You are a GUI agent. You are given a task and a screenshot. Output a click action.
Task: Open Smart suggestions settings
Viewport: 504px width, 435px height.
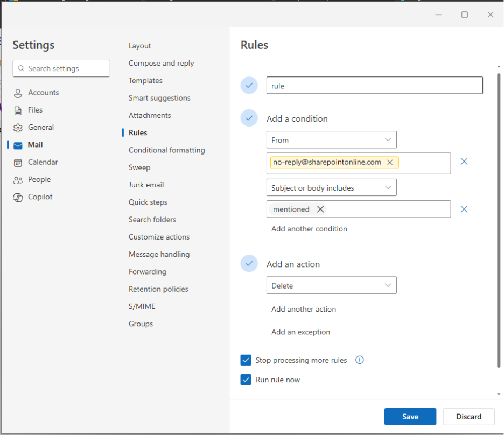coord(159,98)
